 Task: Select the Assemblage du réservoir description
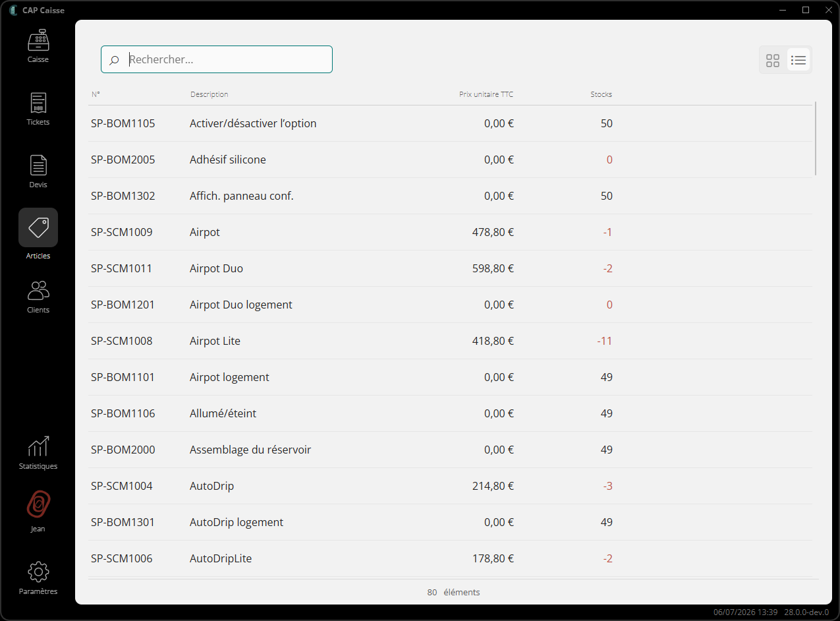(250, 450)
